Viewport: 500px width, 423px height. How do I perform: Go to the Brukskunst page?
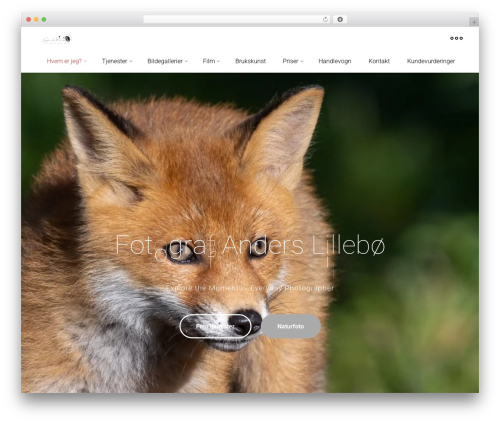click(250, 61)
